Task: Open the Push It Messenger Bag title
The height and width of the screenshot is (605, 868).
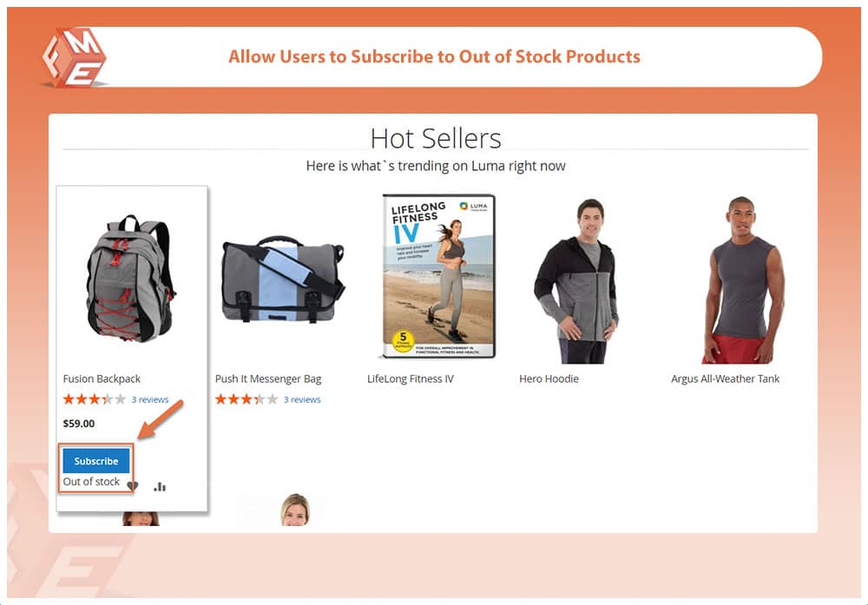Action: [x=268, y=379]
